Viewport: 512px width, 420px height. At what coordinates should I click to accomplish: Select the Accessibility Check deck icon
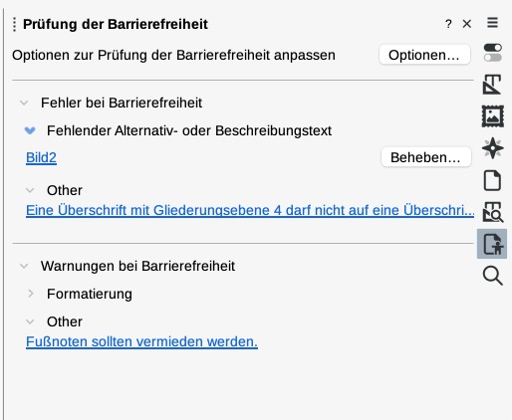492,244
